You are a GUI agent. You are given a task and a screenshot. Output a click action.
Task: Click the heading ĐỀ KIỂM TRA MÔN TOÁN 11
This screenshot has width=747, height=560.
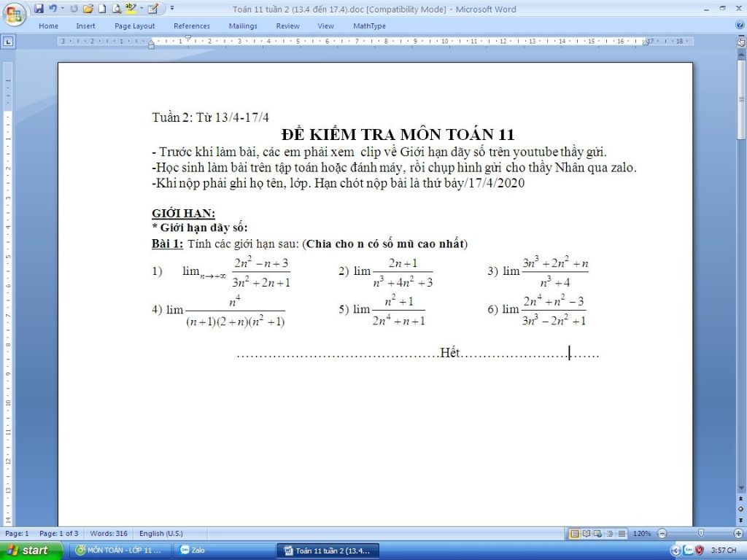pyautogui.click(x=398, y=135)
